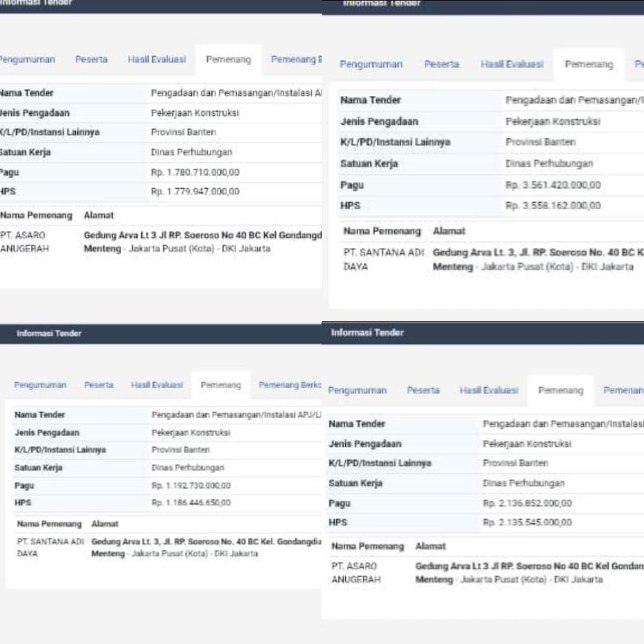Click Informasi Tender header in bottom-left panel
The width and height of the screenshot is (644, 644).
point(49,333)
